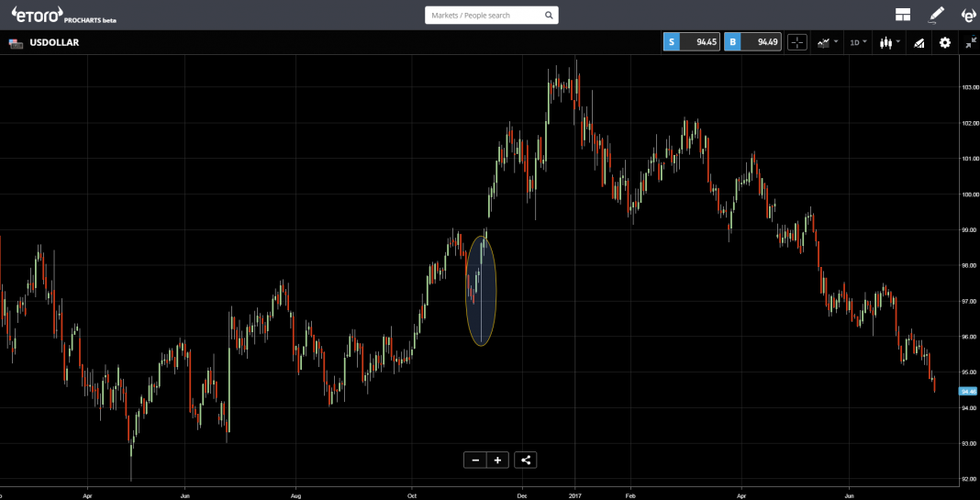Screen dimensions: 980x500
Task: Click the USDOLLAR instrument name
Action: [x=54, y=42]
